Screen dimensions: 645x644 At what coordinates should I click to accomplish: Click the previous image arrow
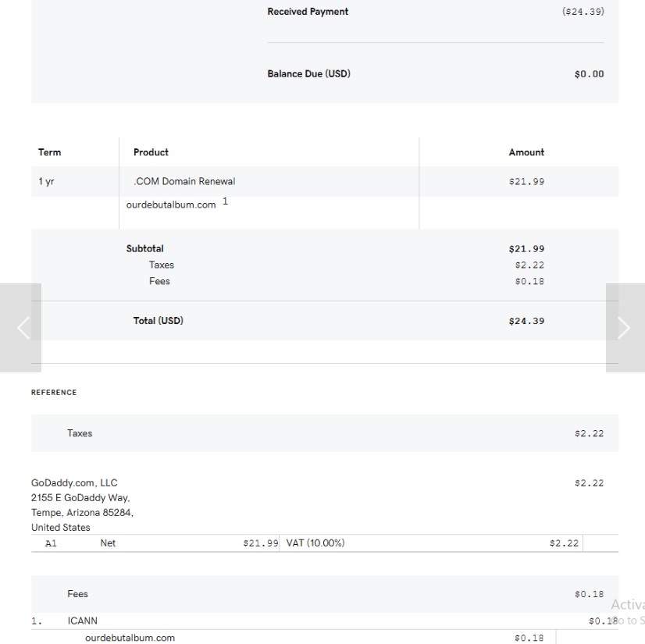[x=23, y=328]
